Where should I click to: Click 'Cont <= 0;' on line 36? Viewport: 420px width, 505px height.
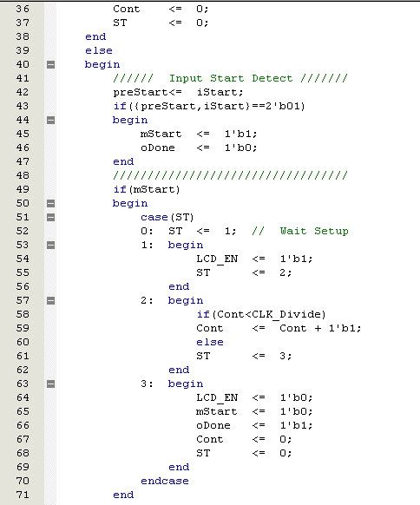pyautogui.click(x=161, y=9)
